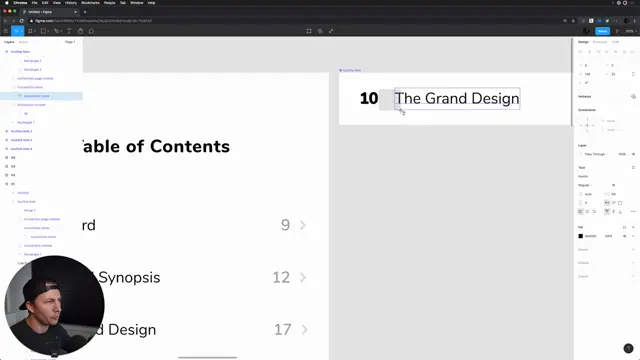Open text type details ellipsis menu
The image size is (640, 360).
pyautogui.click(x=633, y=211)
